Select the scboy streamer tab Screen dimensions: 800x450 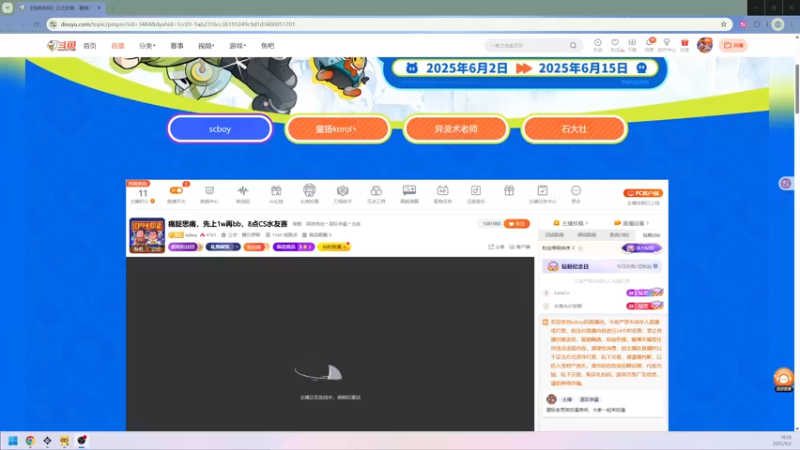[x=220, y=129]
